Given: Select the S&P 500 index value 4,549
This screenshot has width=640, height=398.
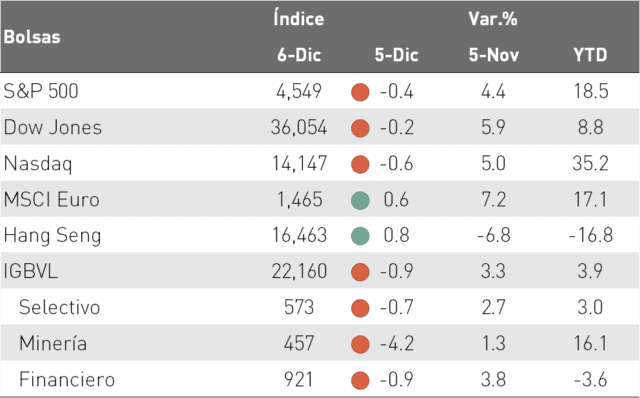Looking at the screenshot, I should [299, 91].
